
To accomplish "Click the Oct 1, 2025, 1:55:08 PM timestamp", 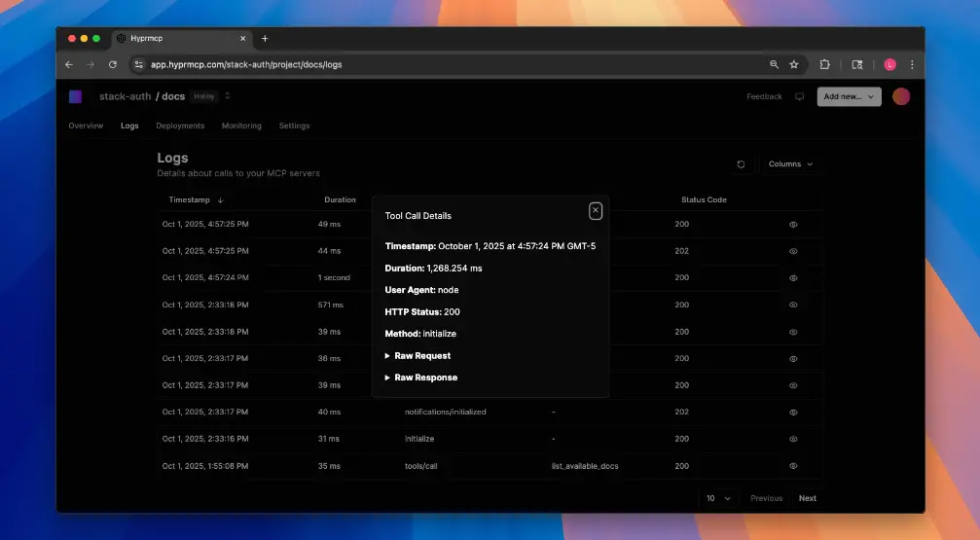I will click(205, 466).
